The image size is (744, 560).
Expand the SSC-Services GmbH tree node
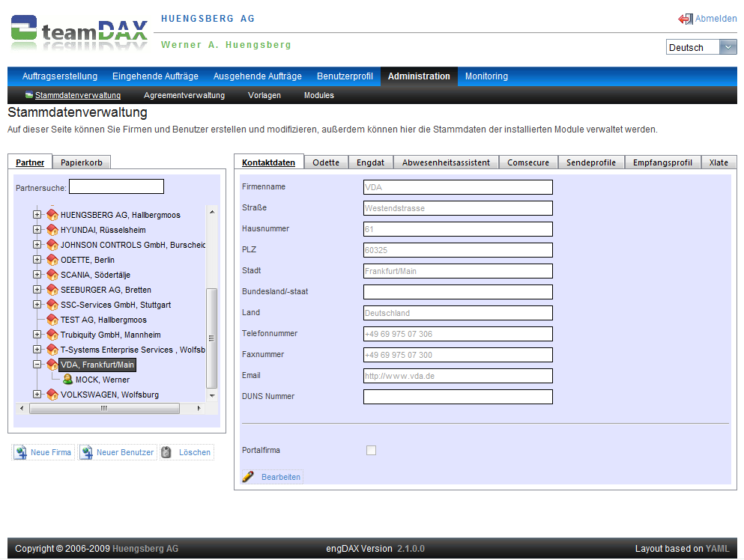click(x=37, y=305)
